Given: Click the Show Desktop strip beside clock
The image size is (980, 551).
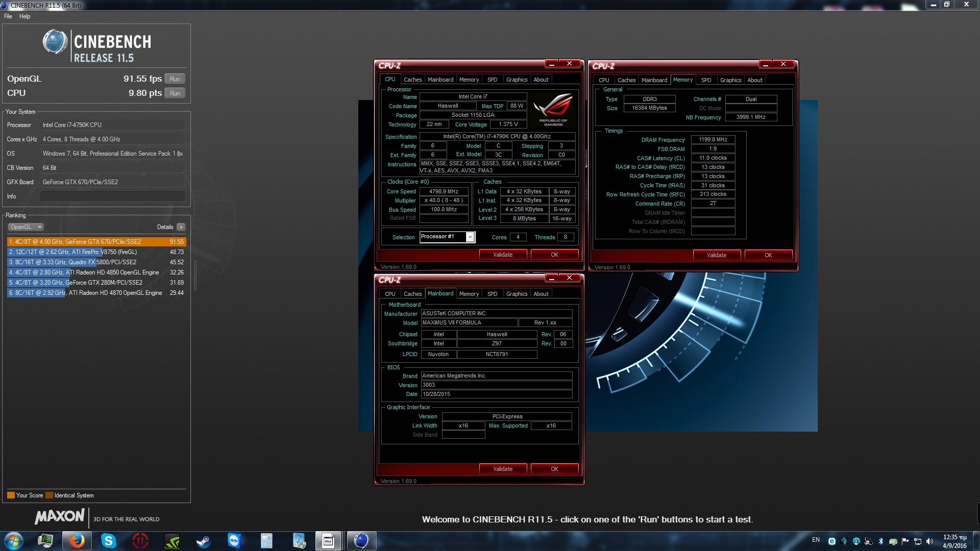Looking at the screenshot, I should pos(976,541).
